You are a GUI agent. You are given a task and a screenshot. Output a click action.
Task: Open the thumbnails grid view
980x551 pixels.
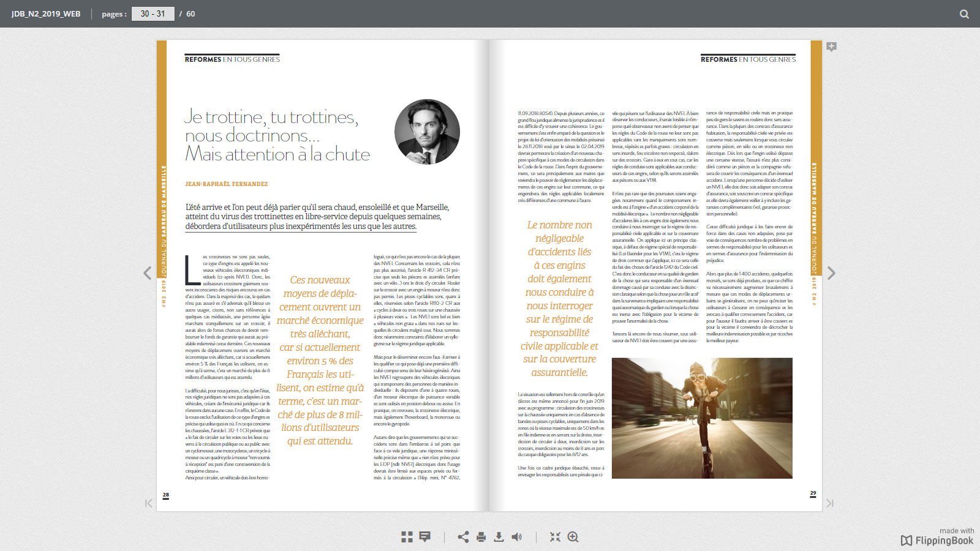(x=407, y=537)
